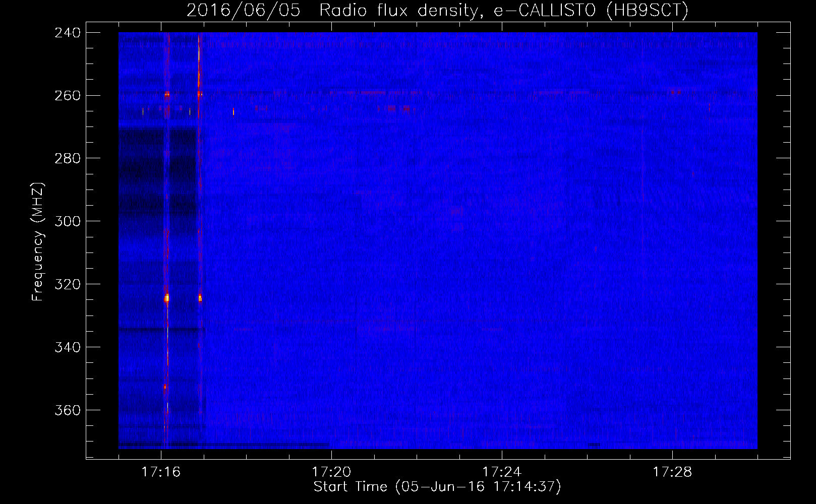Viewport: 816px width, 504px height.
Task: Click the 17:24 time tick label
Action: 502,472
